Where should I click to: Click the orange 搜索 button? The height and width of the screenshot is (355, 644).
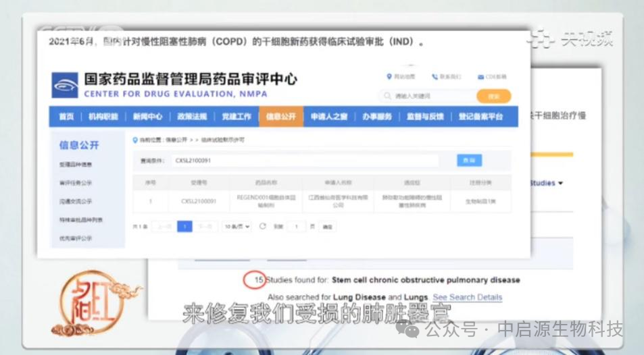coord(493,97)
